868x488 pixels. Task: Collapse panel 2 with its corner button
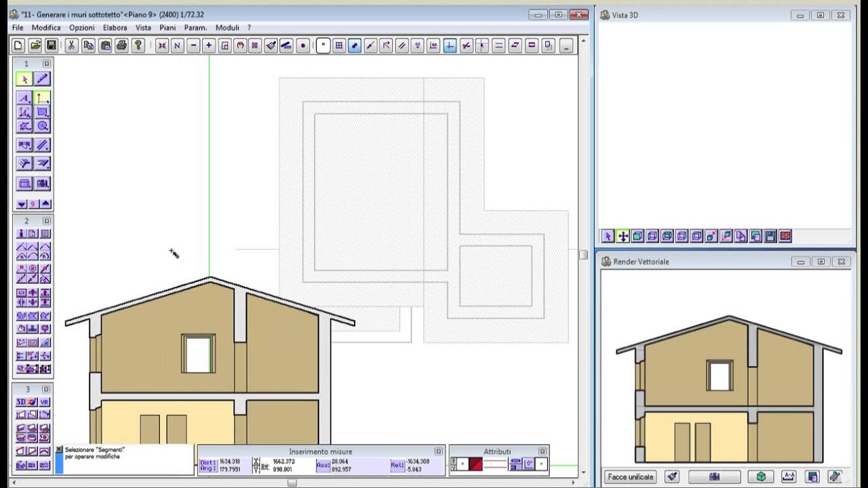[x=47, y=221]
